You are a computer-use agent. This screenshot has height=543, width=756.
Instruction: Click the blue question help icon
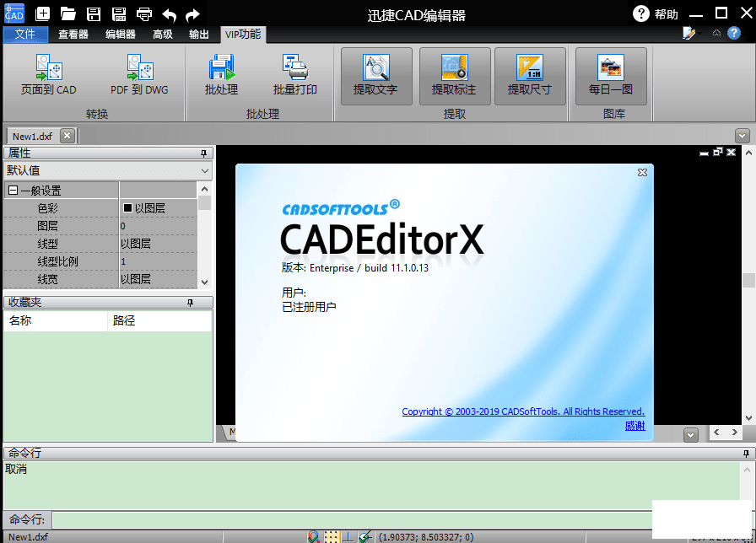734,33
